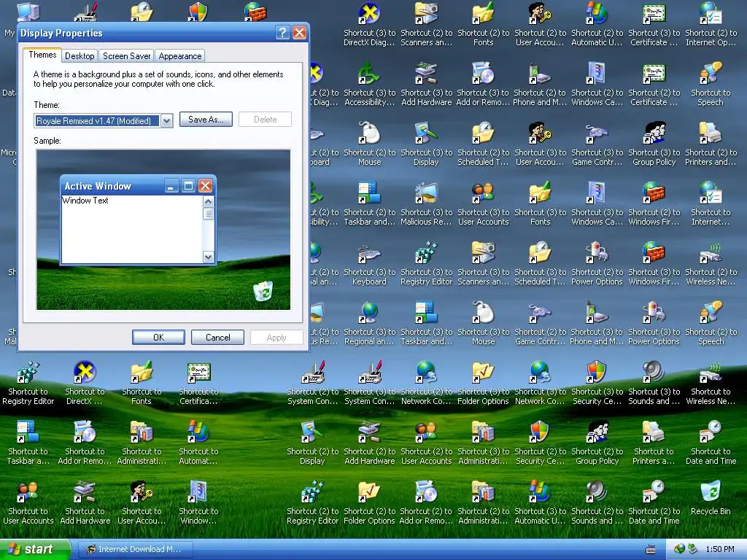The height and width of the screenshot is (560, 747).
Task: Switch to the Desktop tab
Action: click(80, 56)
